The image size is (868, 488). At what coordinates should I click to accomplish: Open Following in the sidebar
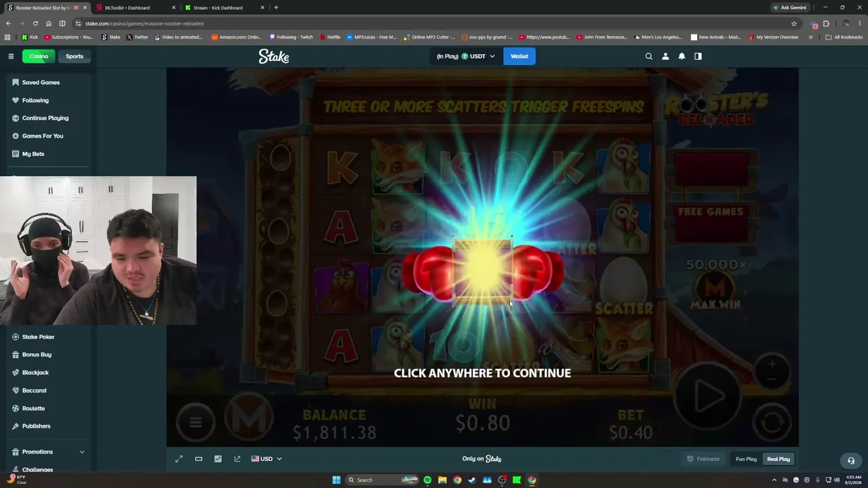click(35, 100)
